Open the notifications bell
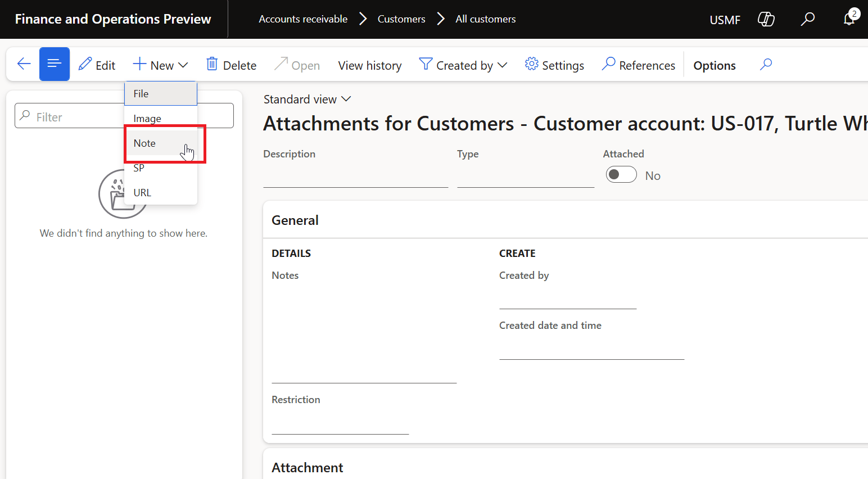 (x=849, y=19)
